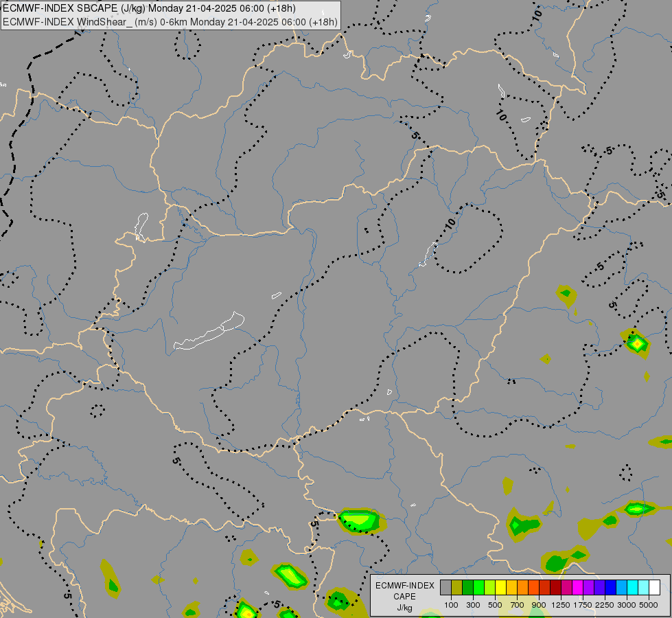Image resolution: width=672 pixels, height=618 pixels.
Task: Choose the pure blue legend swatch
Action: [611, 588]
